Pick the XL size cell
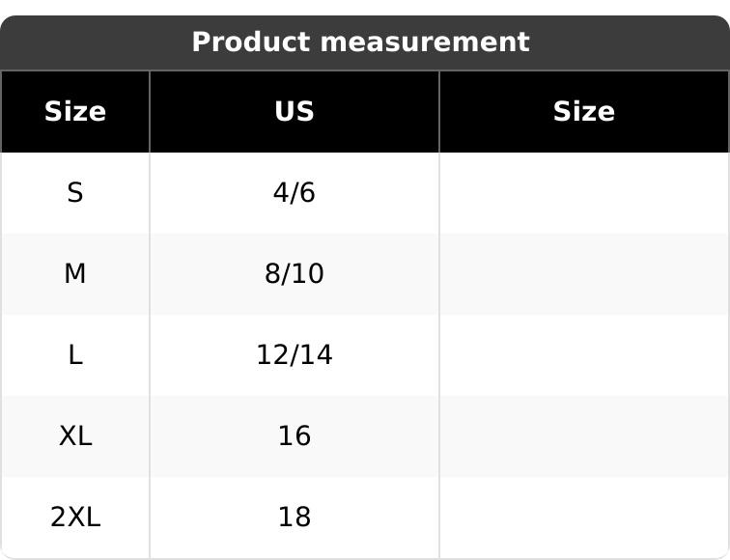The height and width of the screenshot is (560, 730). click(x=75, y=436)
